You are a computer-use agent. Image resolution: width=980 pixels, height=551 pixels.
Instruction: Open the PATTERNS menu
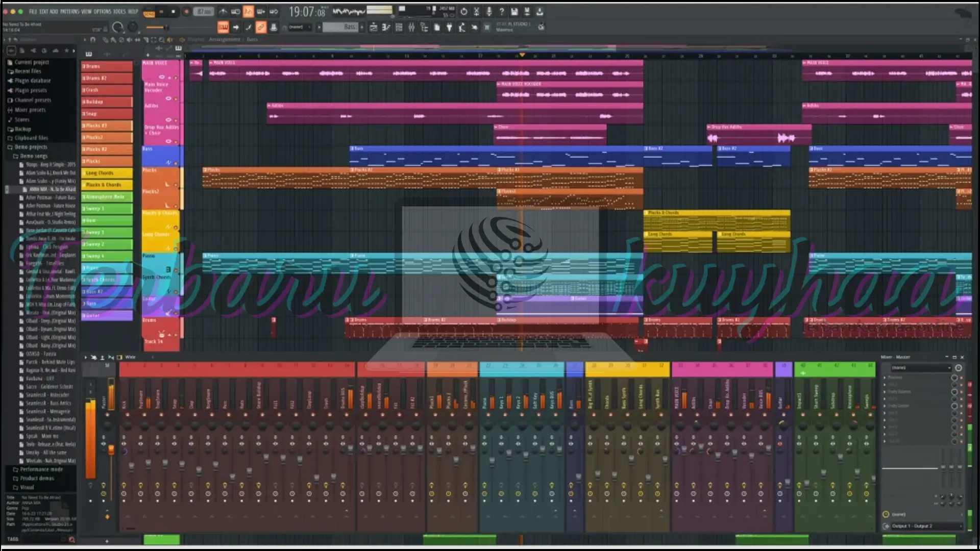point(69,11)
